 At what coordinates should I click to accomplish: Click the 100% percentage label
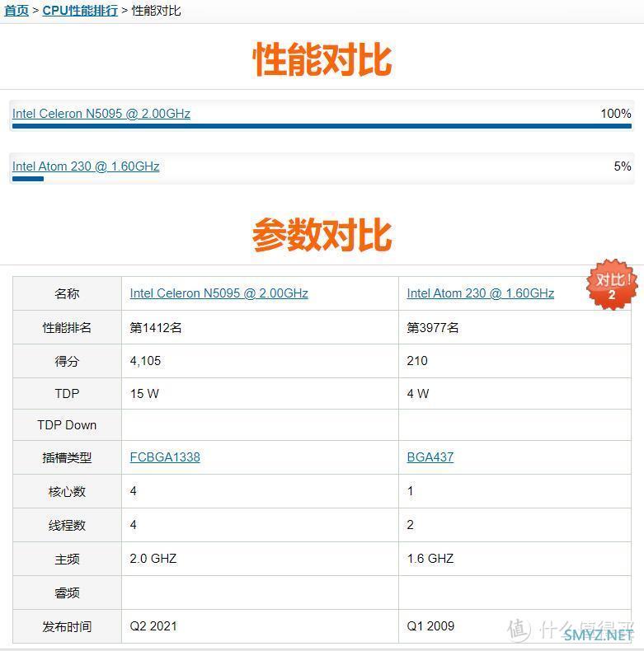pyautogui.click(x=616, y=114)
